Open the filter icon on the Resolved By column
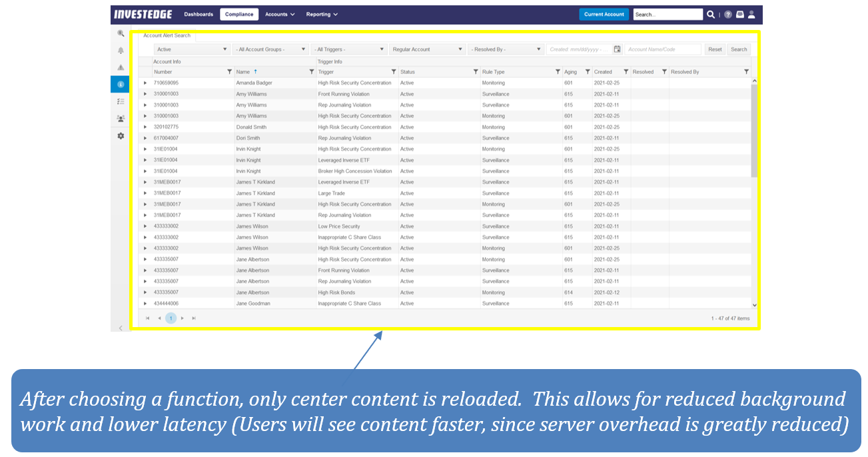The height and width of the screenshot is (457, 868). pyautogui.click(x=746, y=72)
